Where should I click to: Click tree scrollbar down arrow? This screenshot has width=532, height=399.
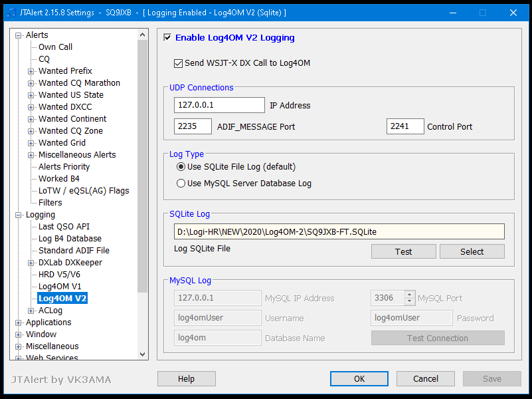tap(143, 354)
